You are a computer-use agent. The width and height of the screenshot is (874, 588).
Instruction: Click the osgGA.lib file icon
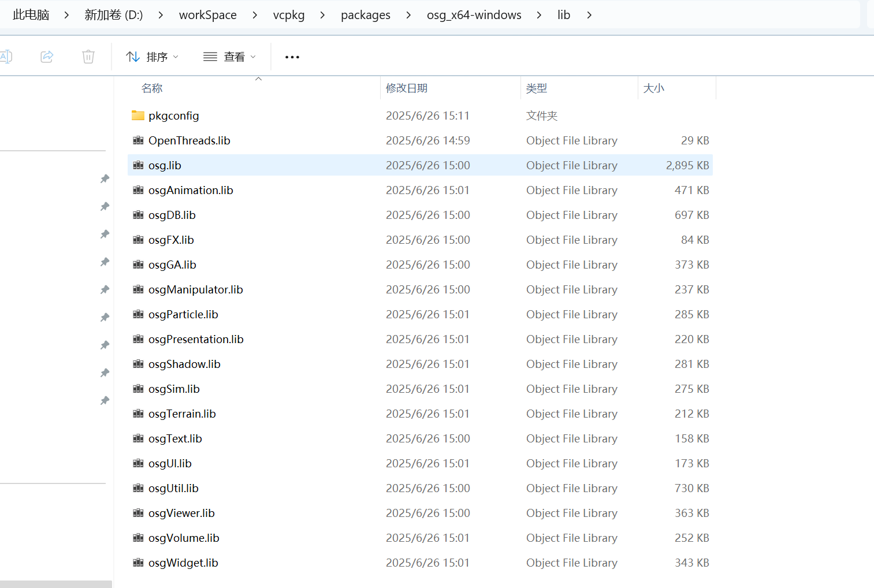pos(138,265)
